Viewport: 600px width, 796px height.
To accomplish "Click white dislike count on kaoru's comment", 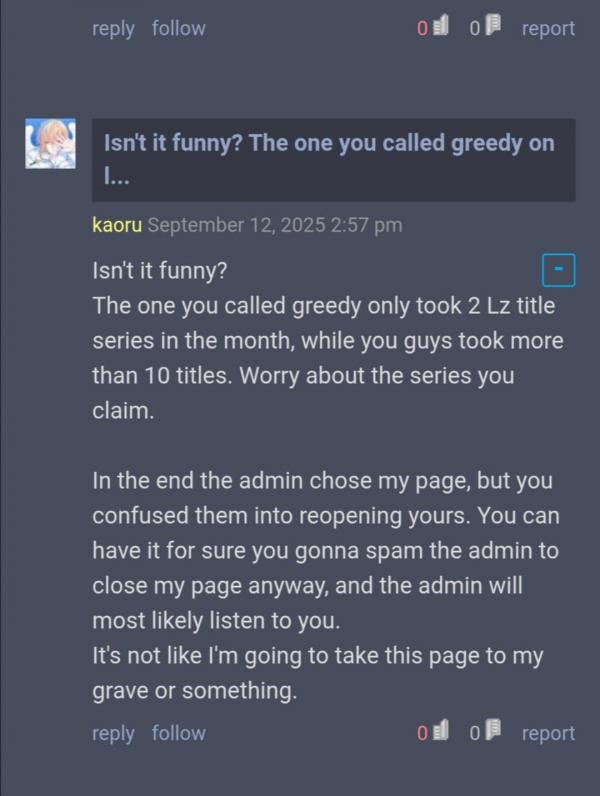I will [x=475, y=733].
